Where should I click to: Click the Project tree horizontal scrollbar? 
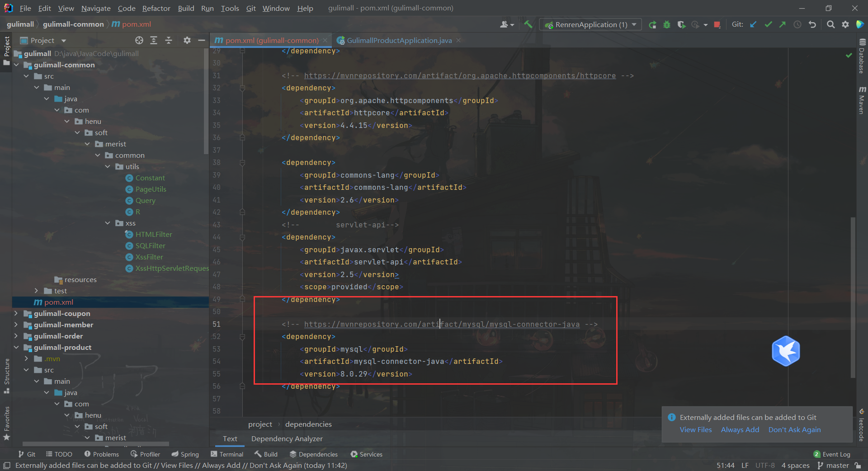coord(96,444)
